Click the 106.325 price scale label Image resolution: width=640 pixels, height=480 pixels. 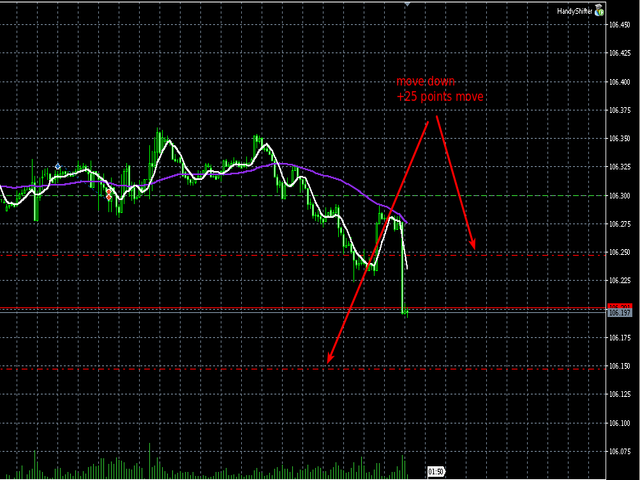(619, 167)
